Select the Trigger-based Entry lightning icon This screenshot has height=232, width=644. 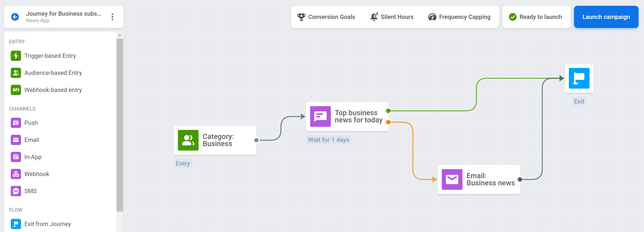pos(16,56)
